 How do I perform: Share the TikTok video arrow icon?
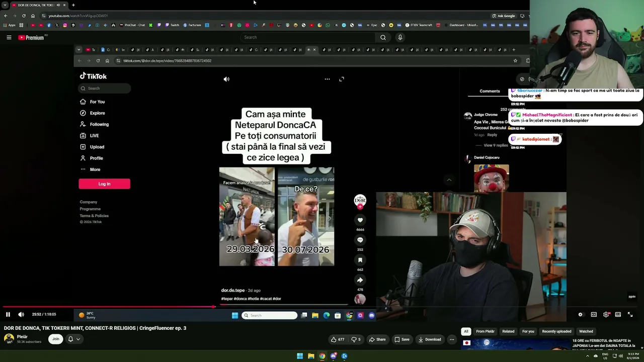[x=360, y=280]
